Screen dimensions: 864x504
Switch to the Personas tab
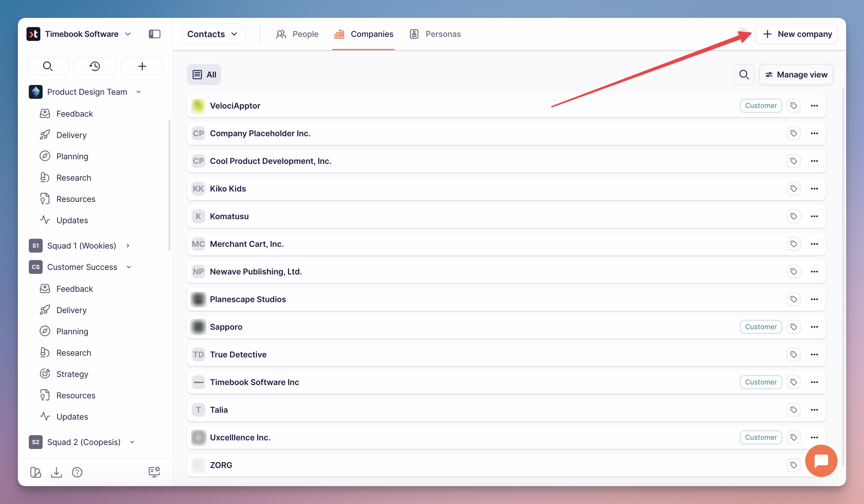(x=435, y=34)
